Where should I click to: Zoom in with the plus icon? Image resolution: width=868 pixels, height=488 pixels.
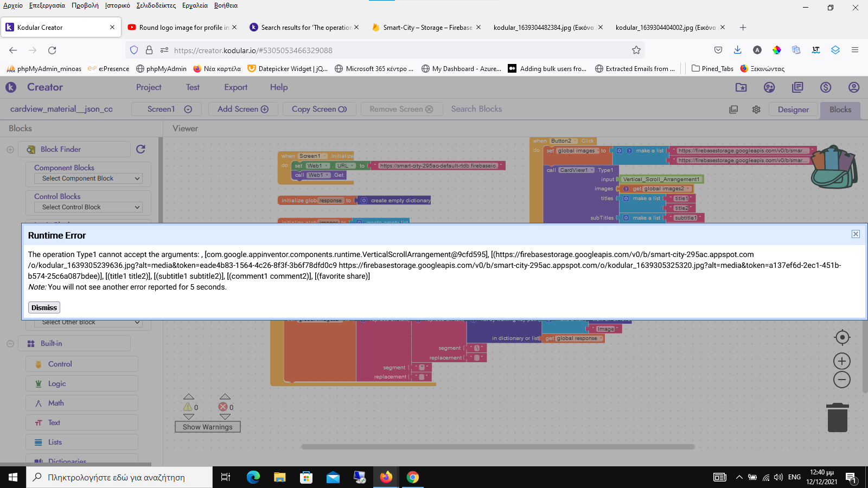[842, 361]
